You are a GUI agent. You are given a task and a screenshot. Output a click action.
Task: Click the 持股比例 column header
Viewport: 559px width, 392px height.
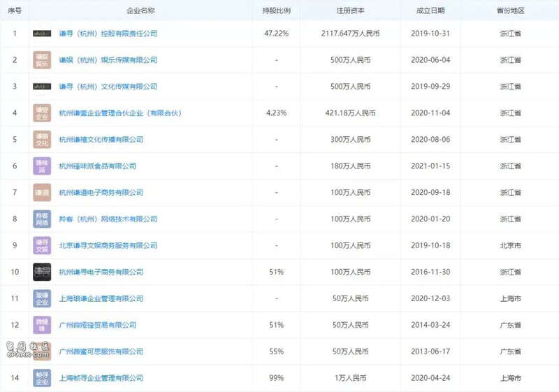click(x=276, y=10)
